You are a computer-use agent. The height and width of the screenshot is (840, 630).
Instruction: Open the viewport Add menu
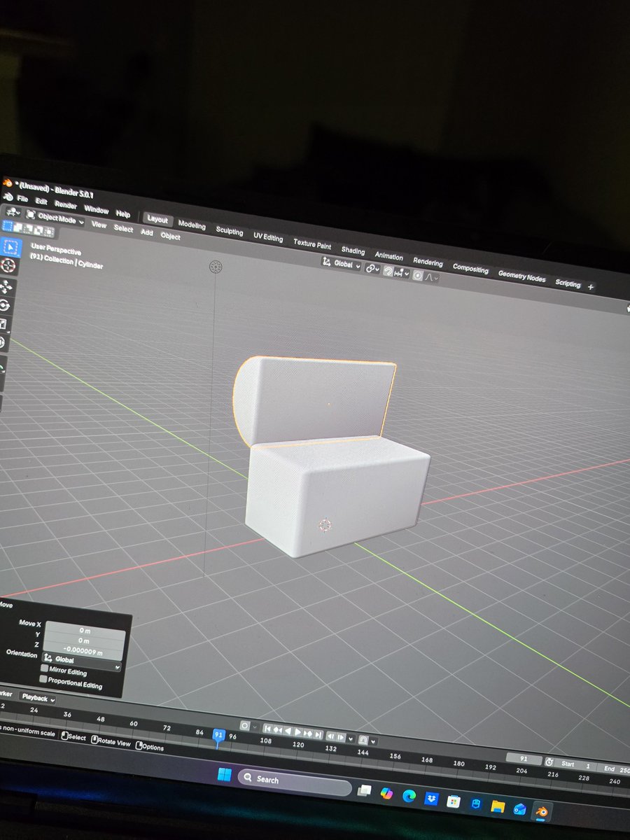147,232
